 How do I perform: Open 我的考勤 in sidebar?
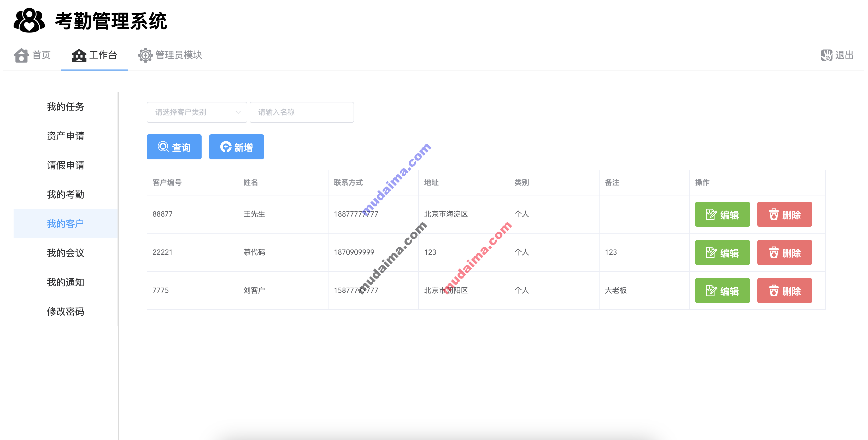[x=65, y=195]
